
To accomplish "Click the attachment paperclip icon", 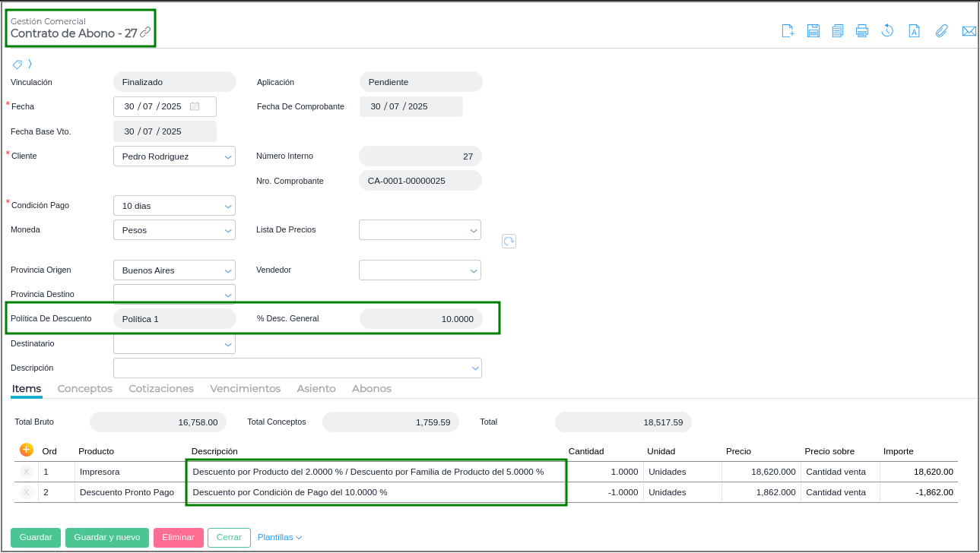I will (941, 31).
